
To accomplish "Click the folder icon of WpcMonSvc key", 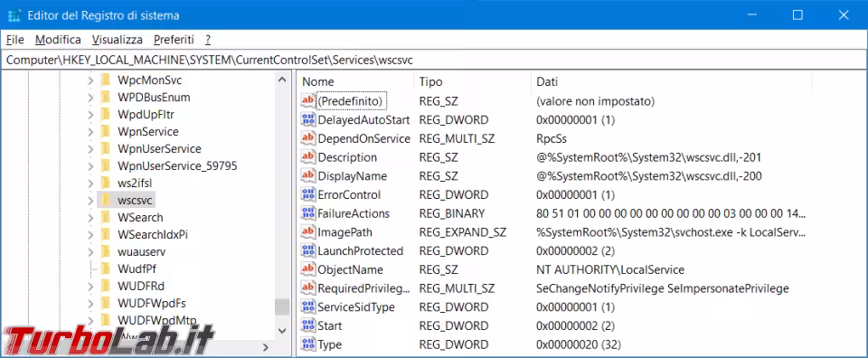I will [107, 80].
